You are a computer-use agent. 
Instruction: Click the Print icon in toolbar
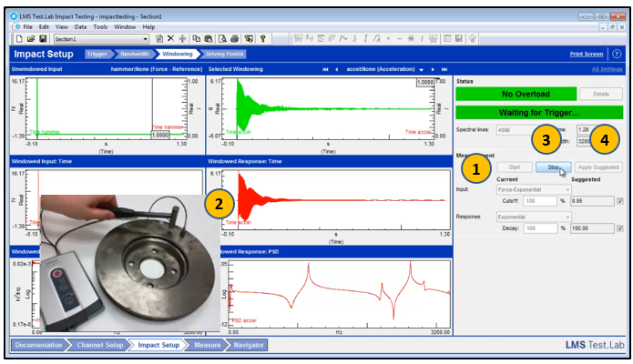click(235, 39)
